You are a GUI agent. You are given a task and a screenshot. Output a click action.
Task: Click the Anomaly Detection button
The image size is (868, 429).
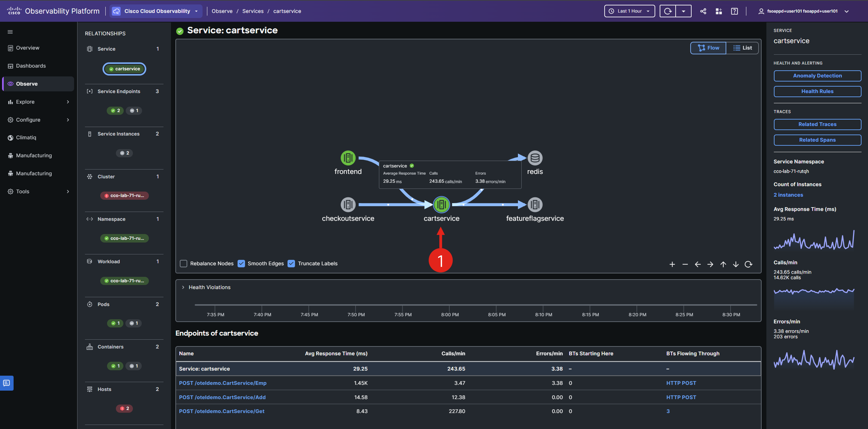pyautogui.click(x=817, y=76)
